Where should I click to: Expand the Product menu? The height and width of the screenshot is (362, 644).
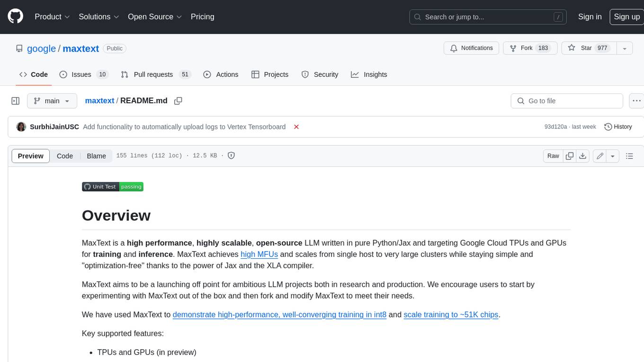pos(52,17)
